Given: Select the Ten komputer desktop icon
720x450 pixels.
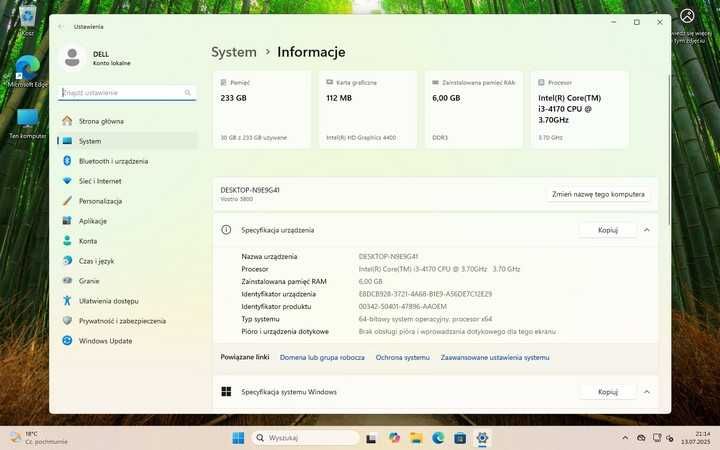Looking at the screenshot, I should (x=28, y=124).
